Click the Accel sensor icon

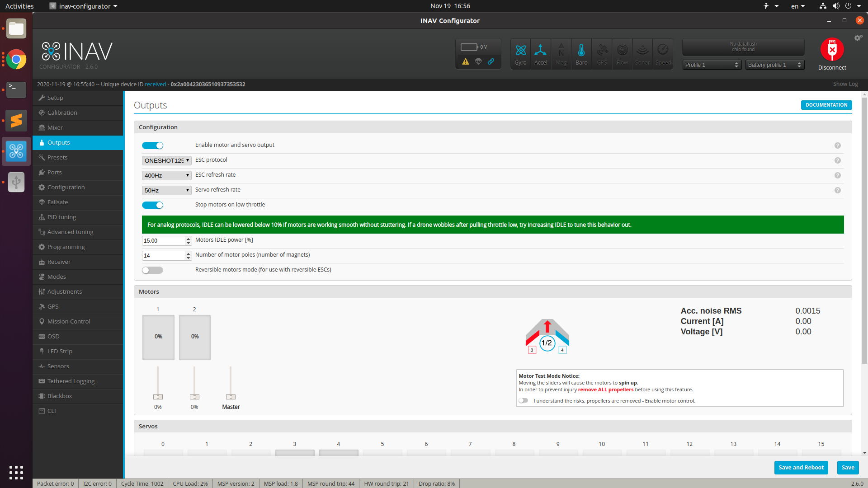(x=541, y=53)
